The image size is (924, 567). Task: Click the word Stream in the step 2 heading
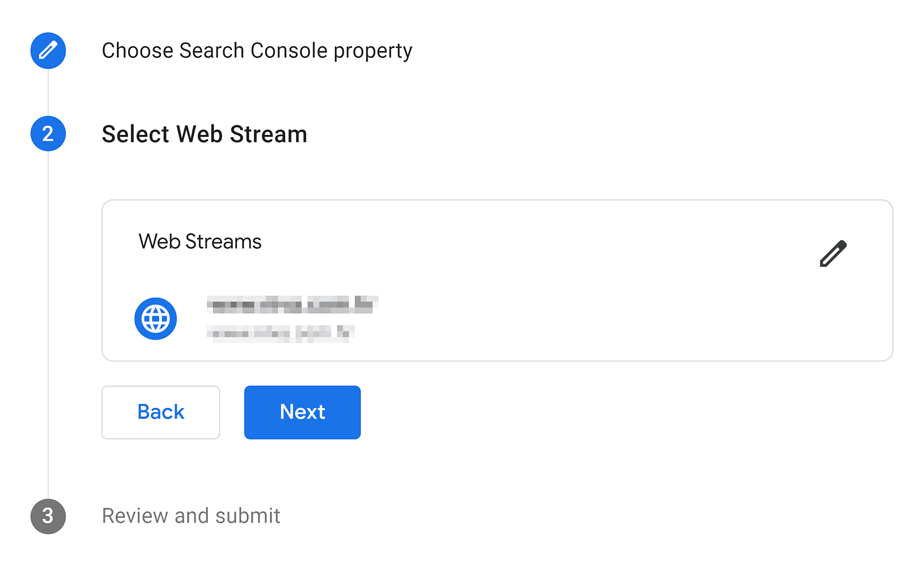[x=268, y=134]
